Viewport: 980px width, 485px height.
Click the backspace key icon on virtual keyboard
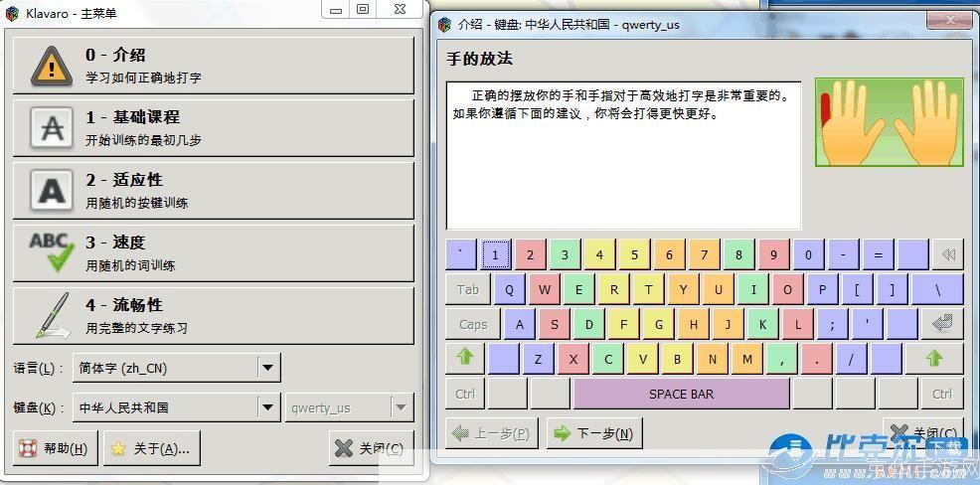coord(948,255)
